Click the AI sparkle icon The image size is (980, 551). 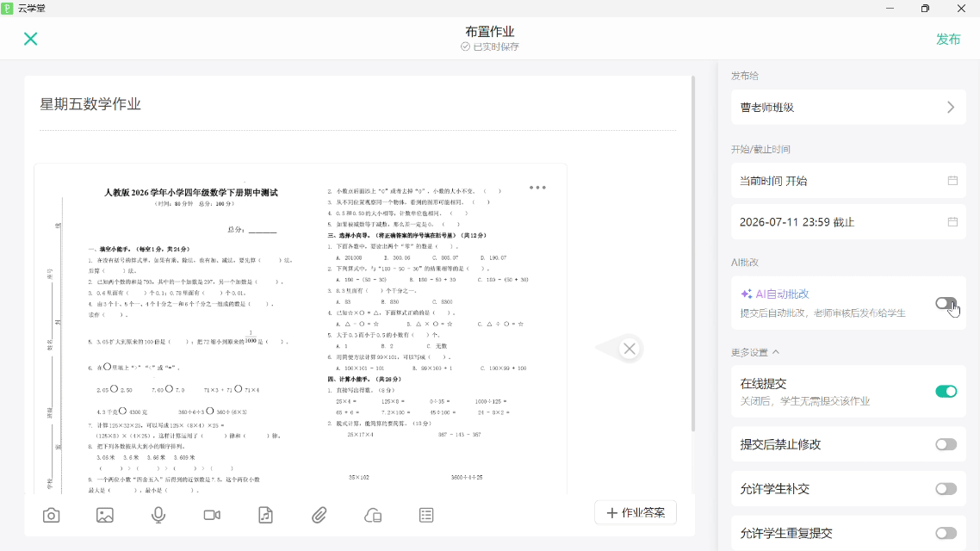pos(747,294)
